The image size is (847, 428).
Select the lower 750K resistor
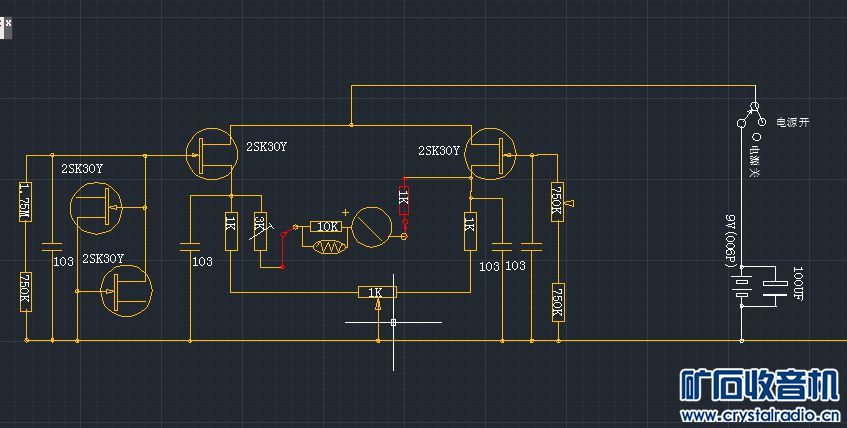click(558, 302)
